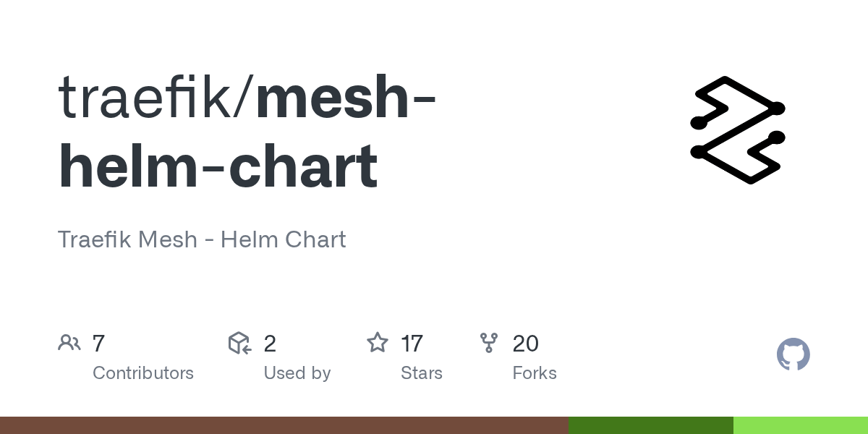The image size is (868, 434).
Task: Click the star count 17
Action: [x=412, y=343]
